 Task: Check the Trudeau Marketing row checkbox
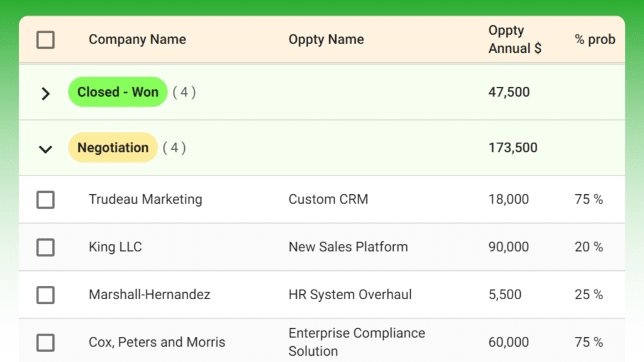tap(45, 199)
